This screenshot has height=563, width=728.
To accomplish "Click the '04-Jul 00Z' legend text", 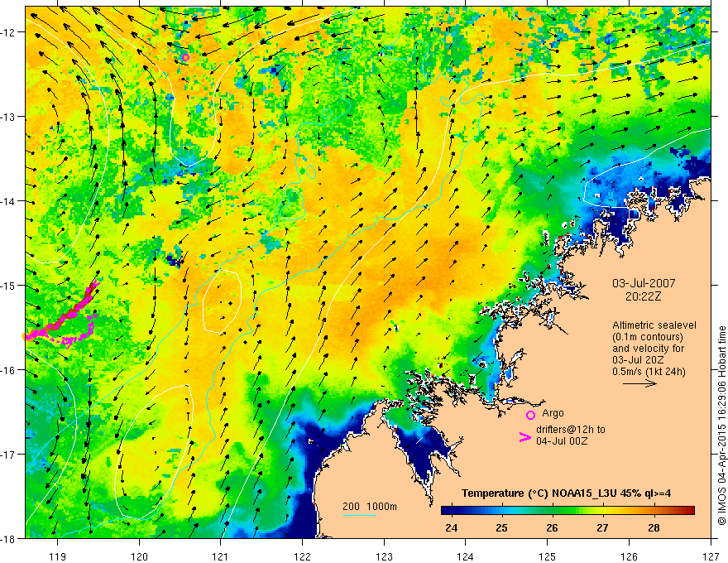I will (562, 440).
